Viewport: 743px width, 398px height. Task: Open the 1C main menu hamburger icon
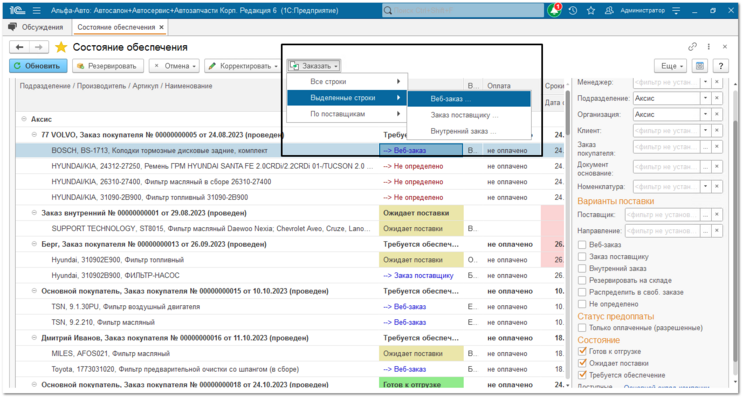[x=36, y=10]
